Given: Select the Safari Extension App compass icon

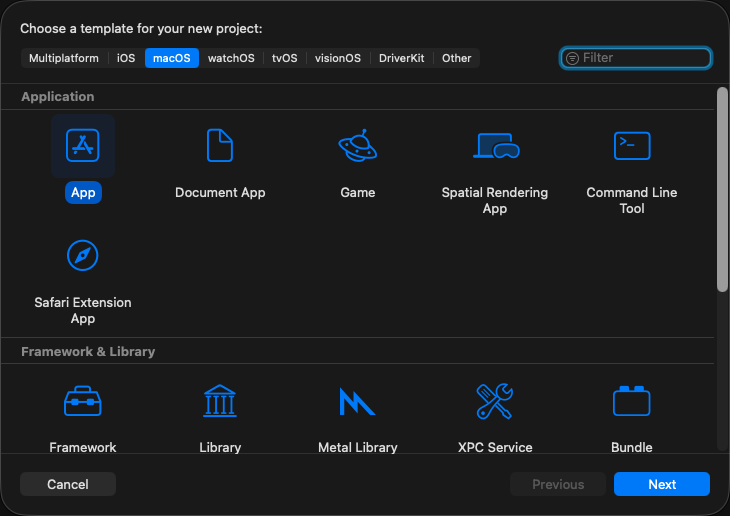Looking at the screenshot, I should pos(83,256).
